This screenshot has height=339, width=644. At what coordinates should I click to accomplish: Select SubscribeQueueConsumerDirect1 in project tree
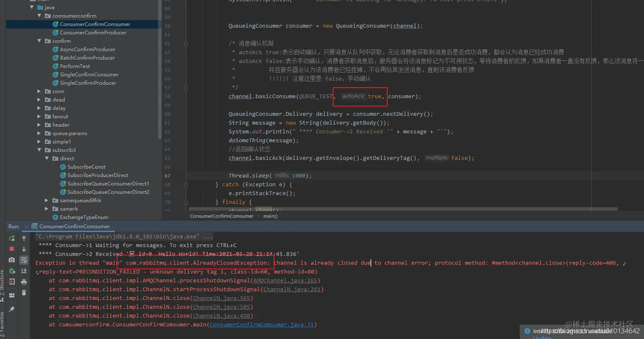tap(108, 184)
